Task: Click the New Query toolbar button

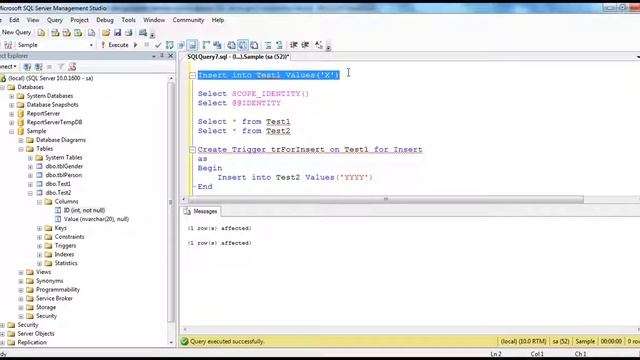Action: (16, 32)
